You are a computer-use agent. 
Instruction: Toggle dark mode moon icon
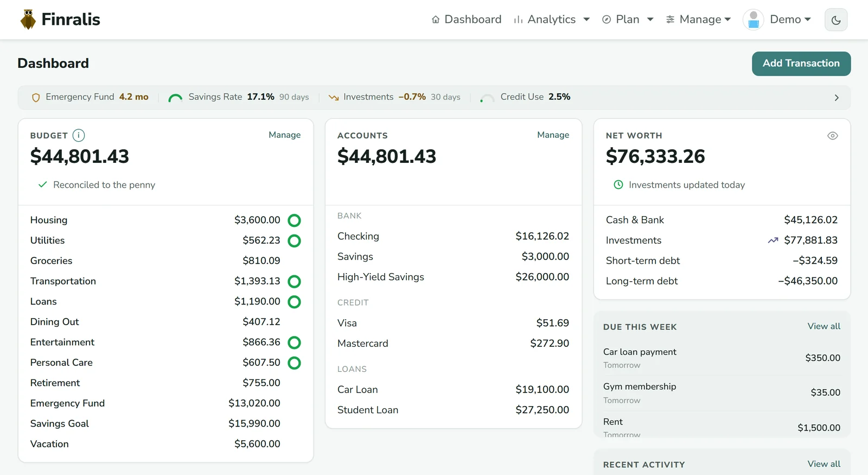pos(836,20)
